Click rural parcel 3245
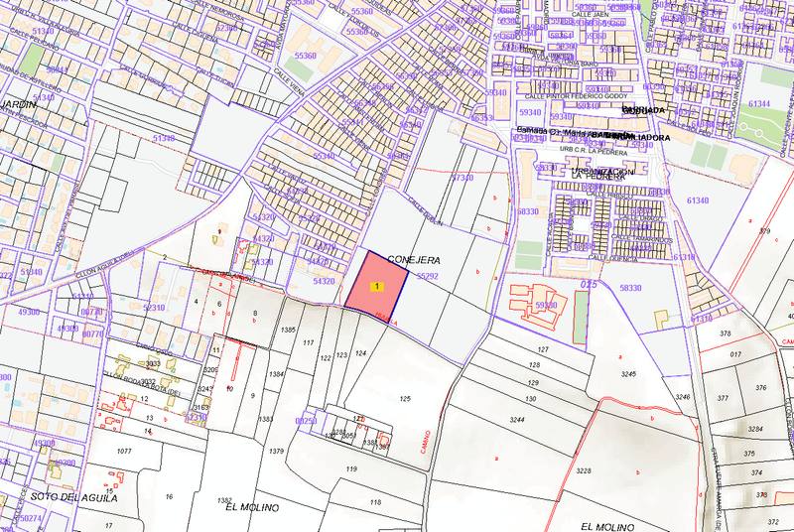Viewport: 794px width, 532px height. click(x=628, y=374)
